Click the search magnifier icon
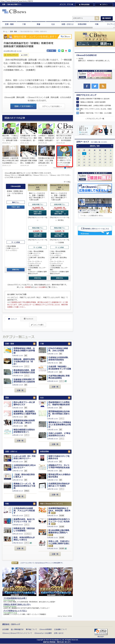Screen dimensions: 115x644 [97, 18]
